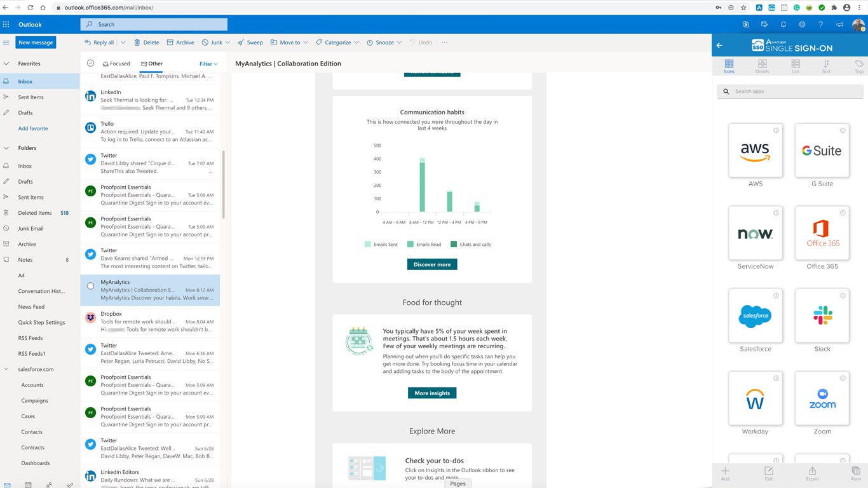Go back in Avatier Single Sign-On panel
The image size is (868, 488).
coord(719,45)
